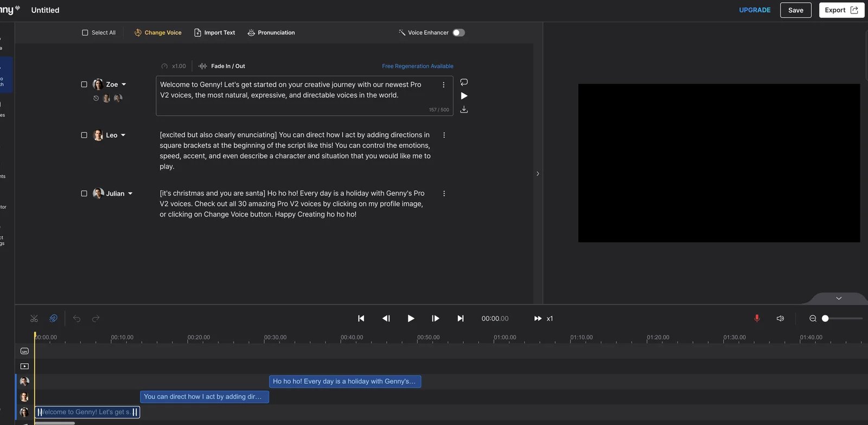Viewport: 868px width, 425px height.
Task: Open Import Text in the toolbar
Action: click(x=214, y=33)
